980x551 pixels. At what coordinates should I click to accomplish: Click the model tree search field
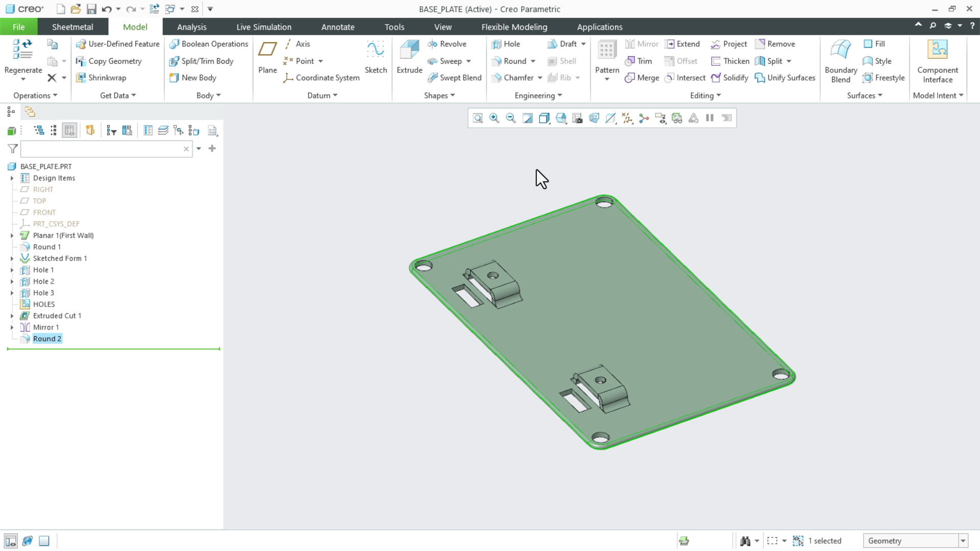(106, 149)
